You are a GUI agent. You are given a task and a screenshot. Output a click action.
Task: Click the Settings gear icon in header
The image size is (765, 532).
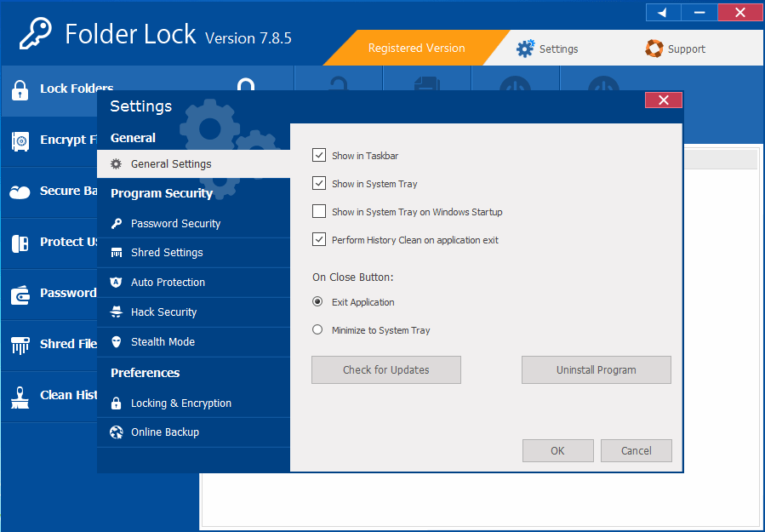coord(526,49)
